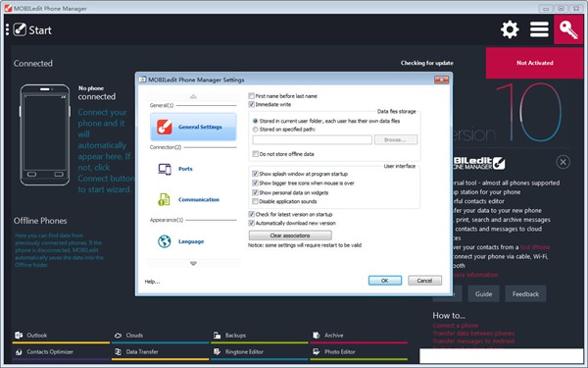Click the red key activation icon
588x368 pixels.
click(x=568, y=29)
